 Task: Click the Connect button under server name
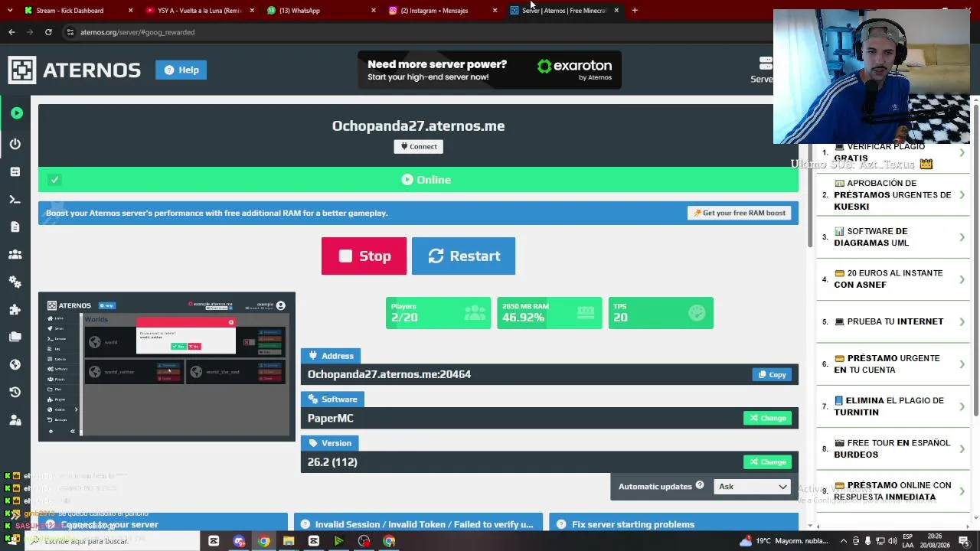419,146
